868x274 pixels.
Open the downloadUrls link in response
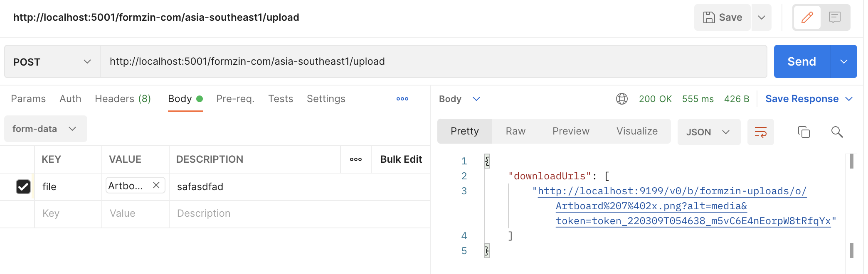pyautogui.click(x=672, y=191)
